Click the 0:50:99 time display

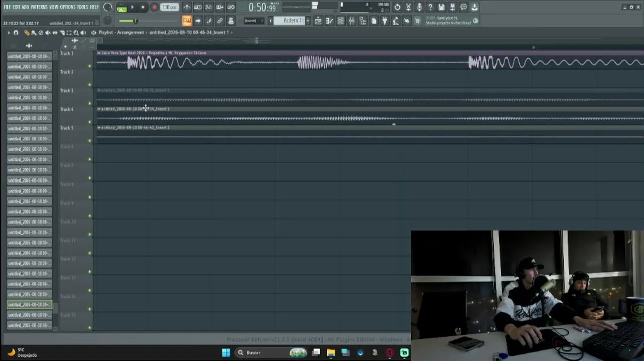coord(263,7)
